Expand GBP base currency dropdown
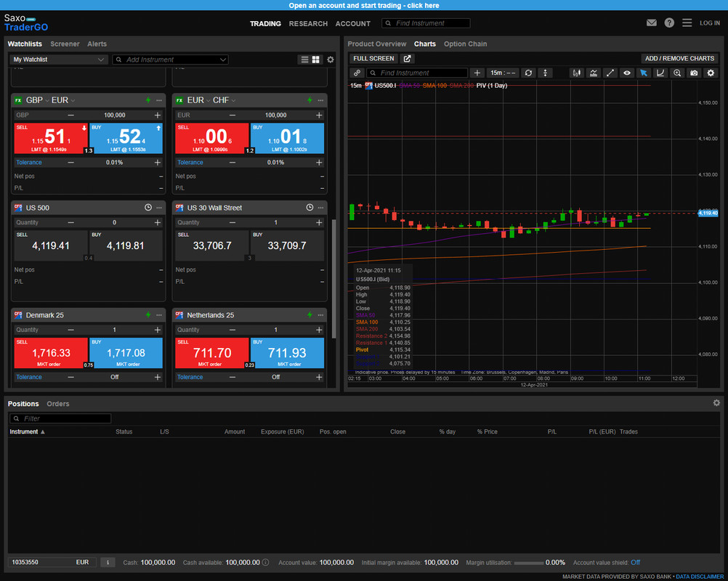 pos(47,101)
